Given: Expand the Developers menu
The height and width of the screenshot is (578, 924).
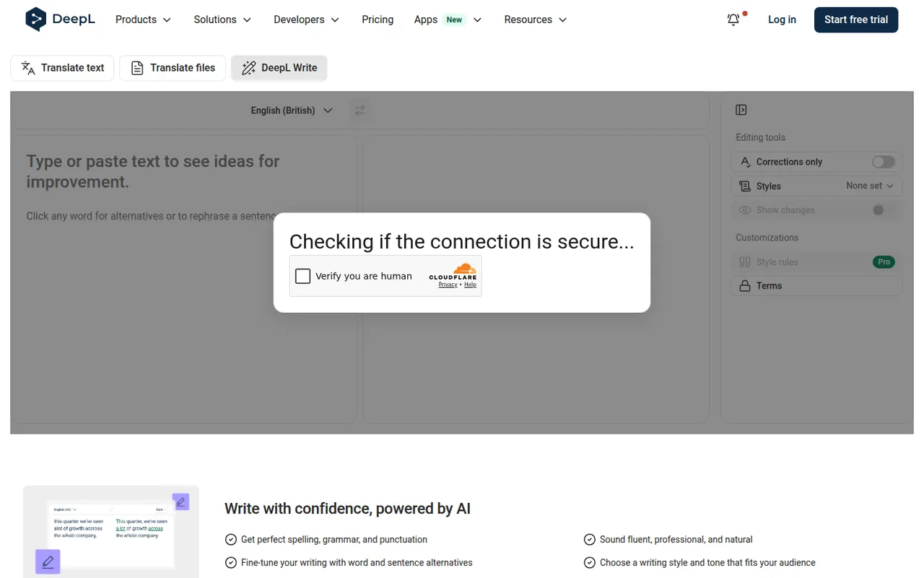Looking at the screenshot, I should 306,20.
